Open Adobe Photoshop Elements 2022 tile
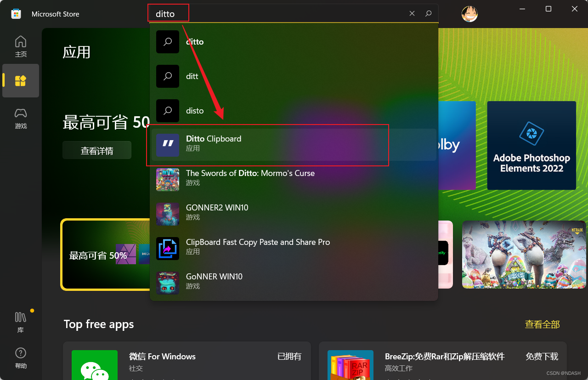 coord(531,145)
